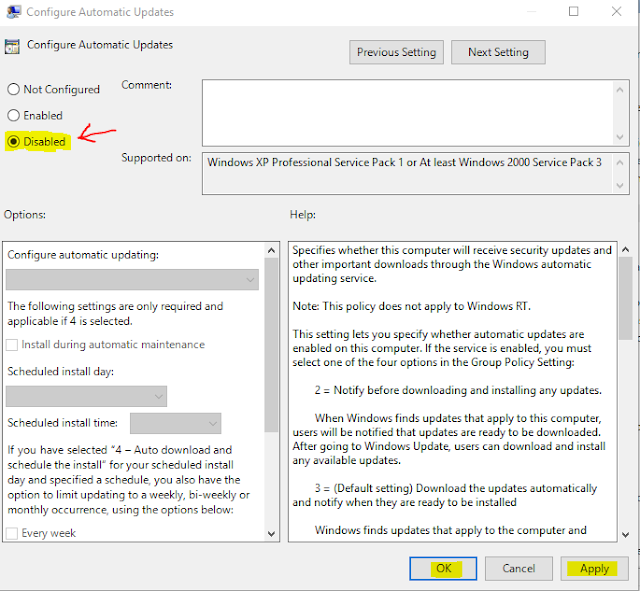Click Comment box scroll up arrow
Screen dimensions: 640x591
click(620, 89)
